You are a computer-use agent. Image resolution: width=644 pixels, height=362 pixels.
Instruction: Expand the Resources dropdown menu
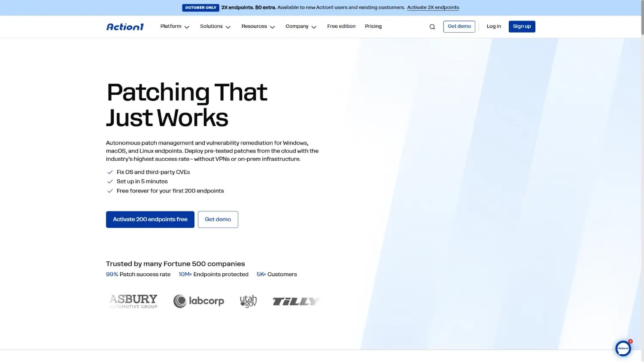pyautogui.click(x=258, y=27)
